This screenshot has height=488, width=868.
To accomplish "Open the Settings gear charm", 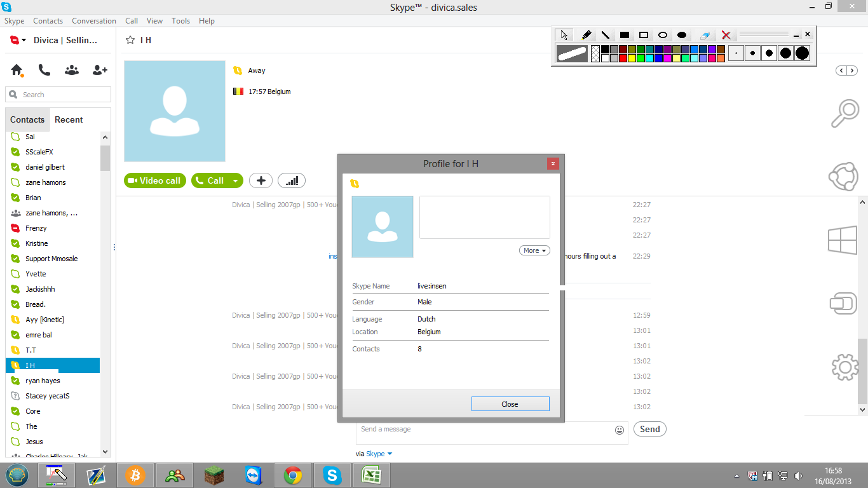I will (845, 367).
